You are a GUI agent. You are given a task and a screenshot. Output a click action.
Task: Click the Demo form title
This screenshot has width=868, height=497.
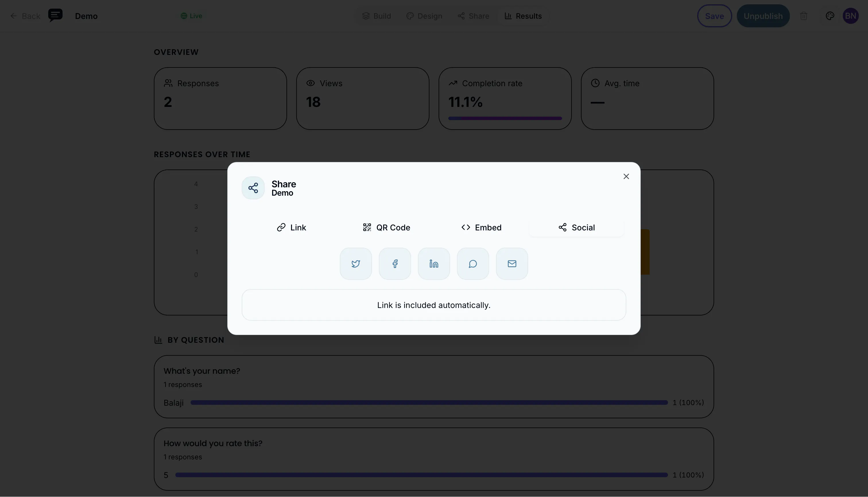click(86, 16)
